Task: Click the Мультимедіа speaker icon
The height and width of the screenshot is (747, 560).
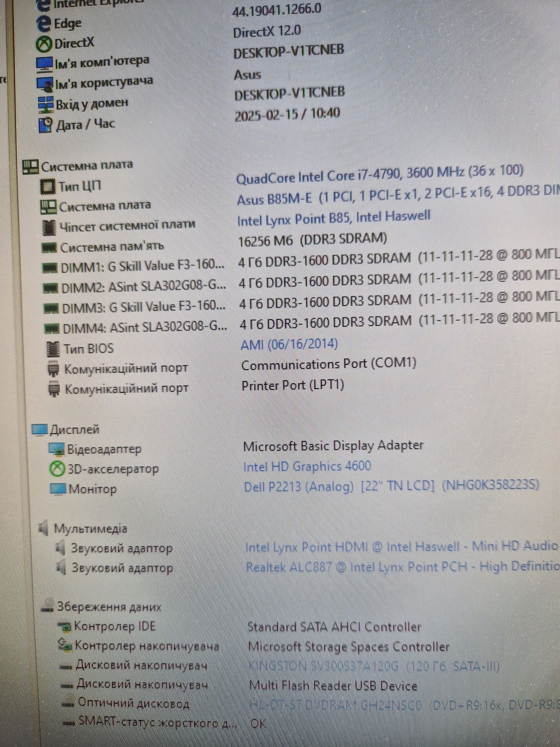Action: tap(44, 529)
